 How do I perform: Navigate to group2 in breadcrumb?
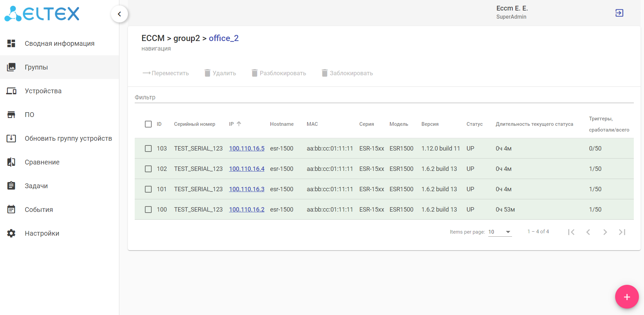(x=187, y=38)
